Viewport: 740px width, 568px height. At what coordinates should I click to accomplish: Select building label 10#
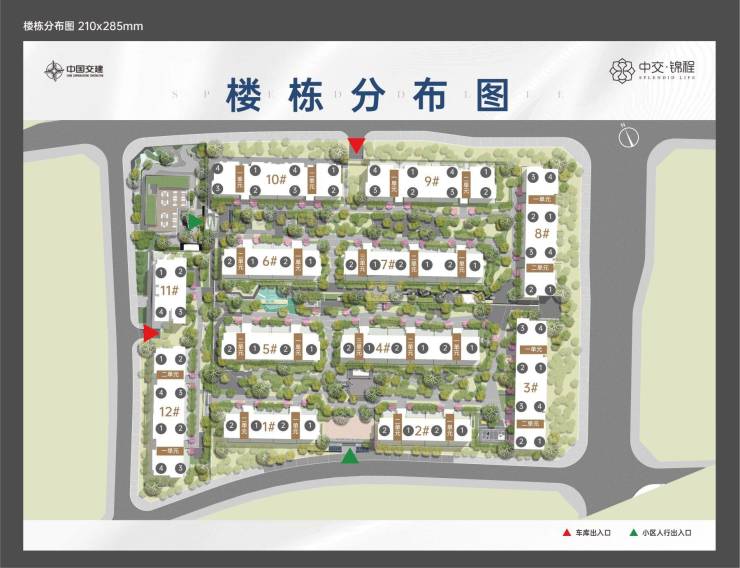276,179
